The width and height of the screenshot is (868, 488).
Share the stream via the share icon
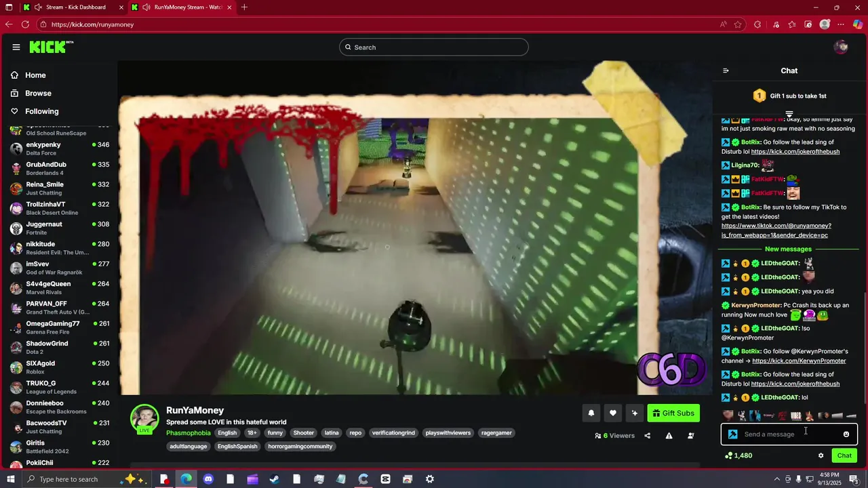tap(647, 436)
